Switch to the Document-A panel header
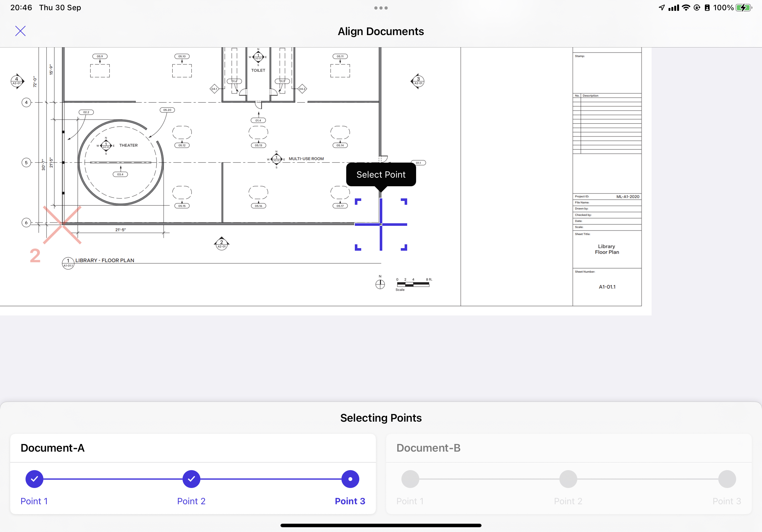 pyautogui.click(x=52, y=448)
